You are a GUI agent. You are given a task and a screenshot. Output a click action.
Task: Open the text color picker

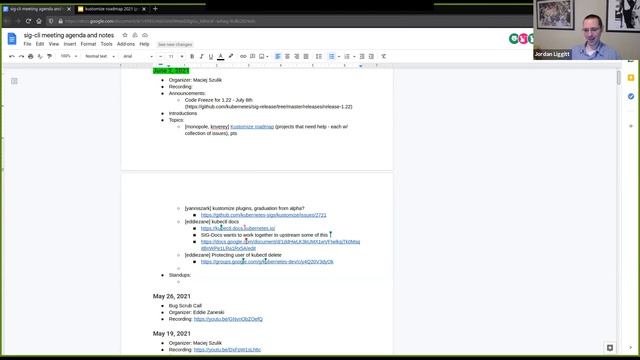(x=220, y=56)
